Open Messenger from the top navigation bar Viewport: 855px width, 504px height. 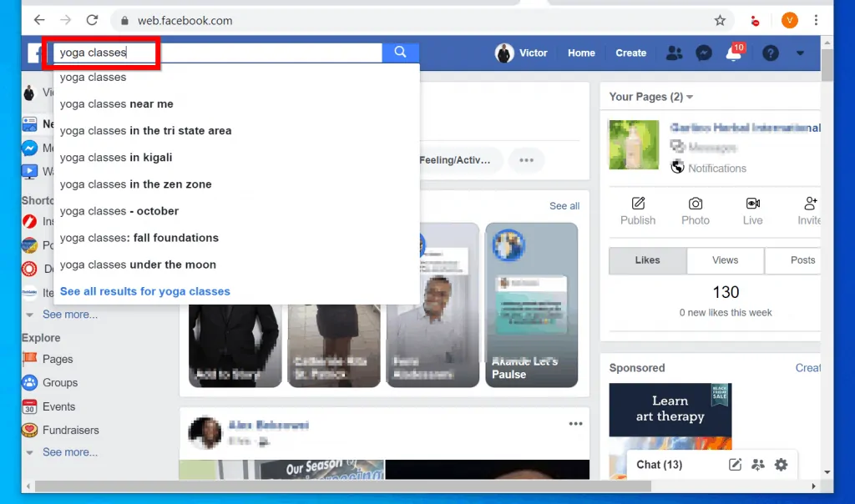[x=704, y=53]
